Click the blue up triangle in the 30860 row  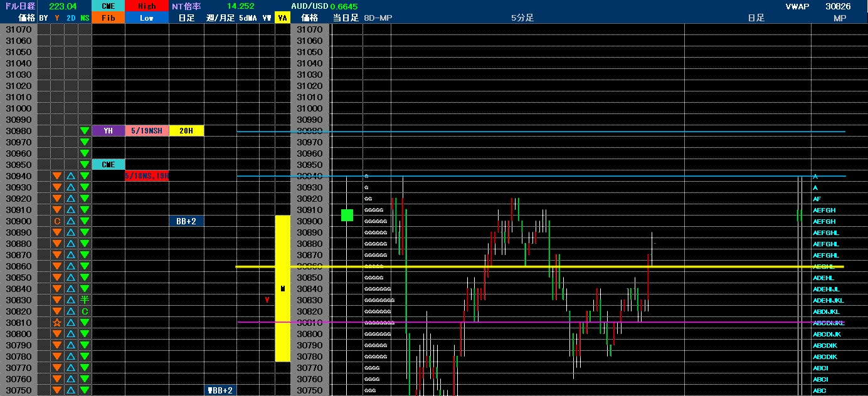(x=71, y=266)
